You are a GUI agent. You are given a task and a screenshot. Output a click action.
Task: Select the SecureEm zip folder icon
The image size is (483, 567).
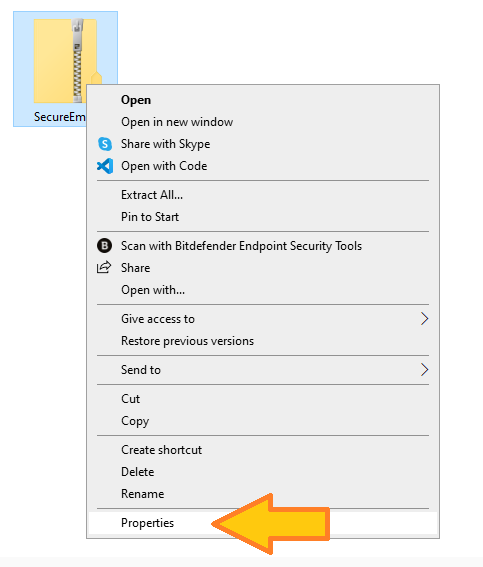pyautogui.click(x=67, y=61)
